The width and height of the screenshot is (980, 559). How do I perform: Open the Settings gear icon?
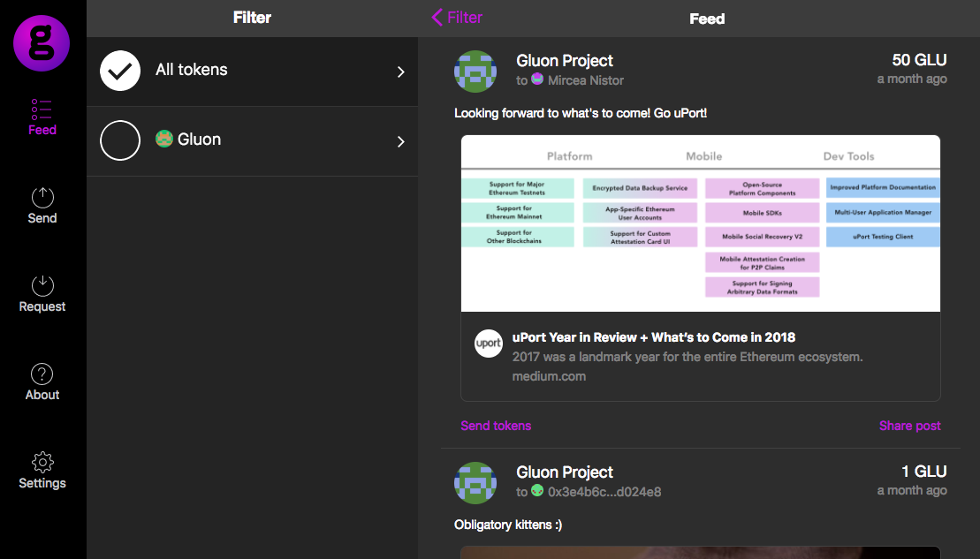[42, 462]
